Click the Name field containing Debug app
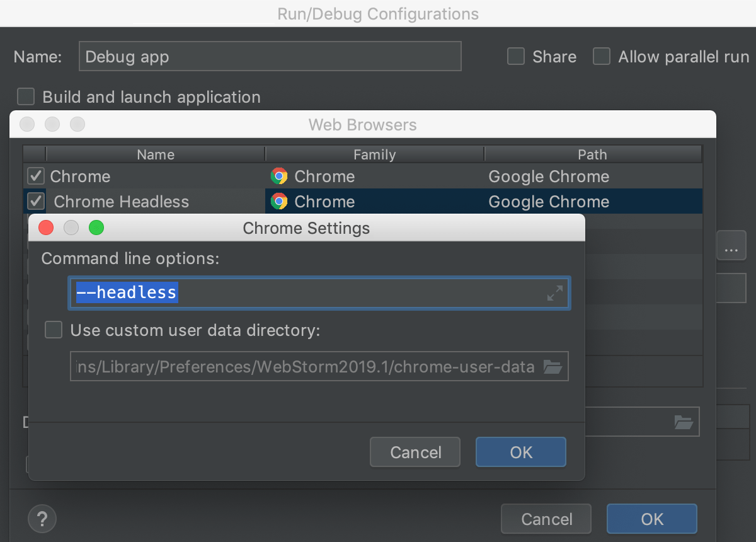The height and width of the screenshot is (542, 756). (x=270, y=56)
